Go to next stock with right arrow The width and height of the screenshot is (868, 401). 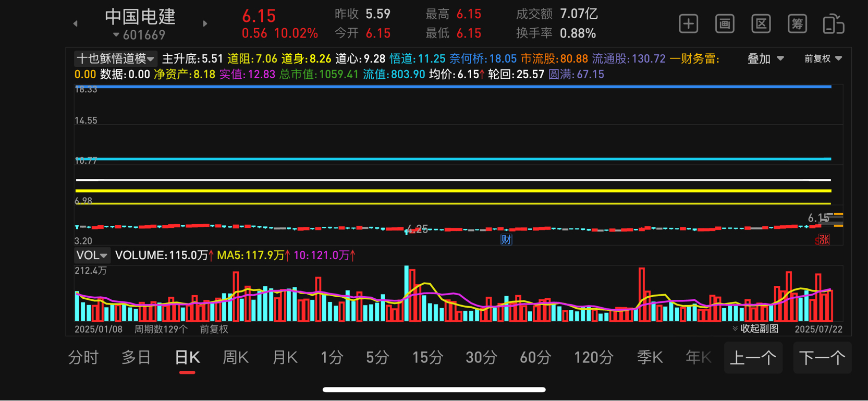coord(205,23)
